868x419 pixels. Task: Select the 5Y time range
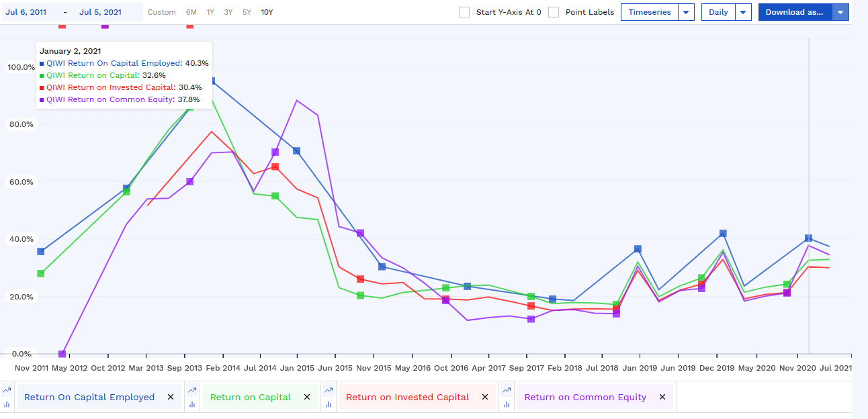(x=247, y=12)
